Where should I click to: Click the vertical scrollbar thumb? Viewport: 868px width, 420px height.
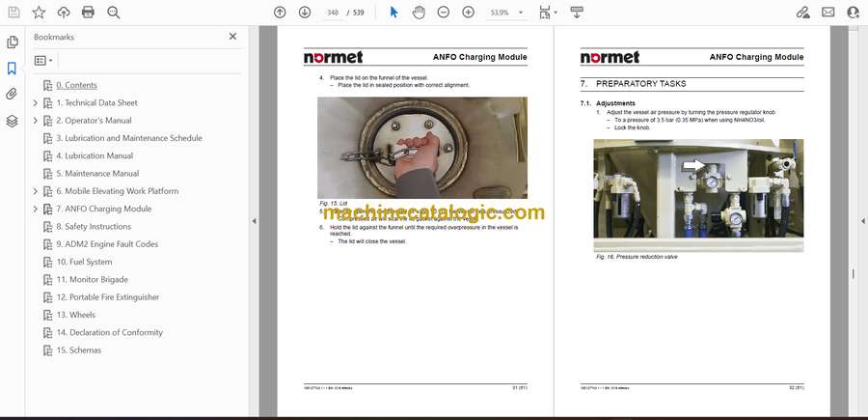(x=854, y=274)
